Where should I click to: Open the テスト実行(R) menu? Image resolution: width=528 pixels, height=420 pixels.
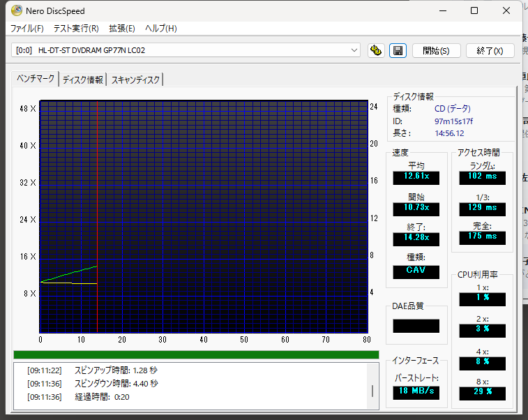(76, 29)
